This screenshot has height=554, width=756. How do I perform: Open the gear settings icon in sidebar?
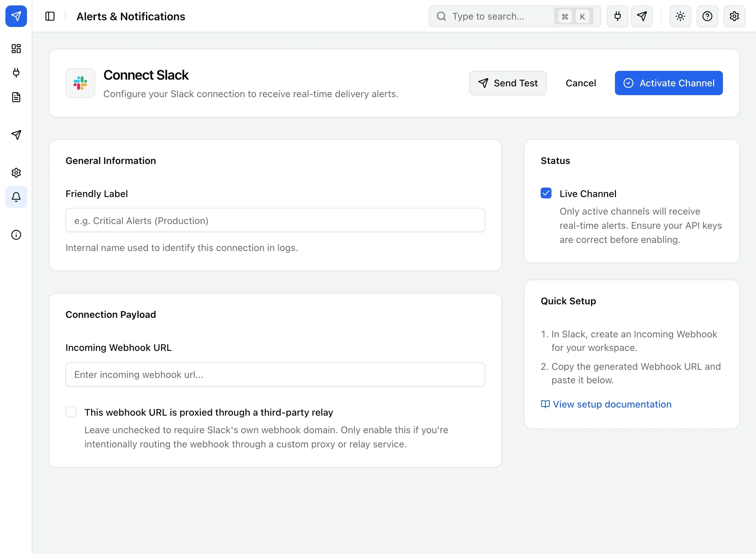point(16,173)
